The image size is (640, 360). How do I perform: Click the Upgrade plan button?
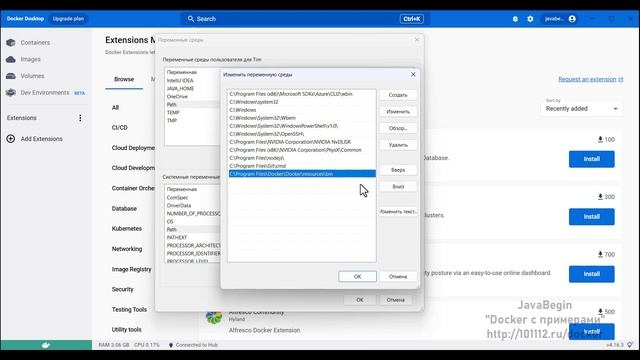point(68,19)
